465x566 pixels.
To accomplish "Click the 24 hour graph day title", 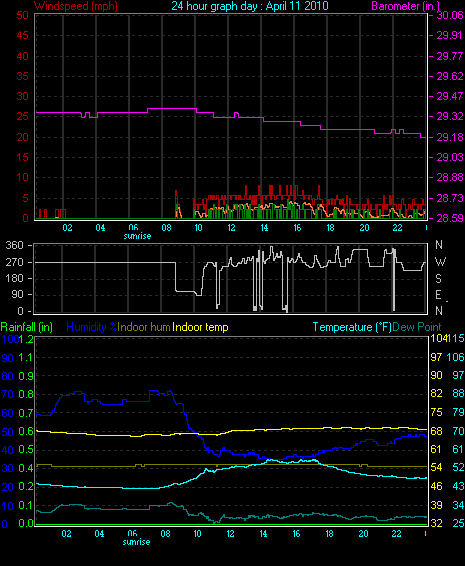I will click(x=250, y=6).
